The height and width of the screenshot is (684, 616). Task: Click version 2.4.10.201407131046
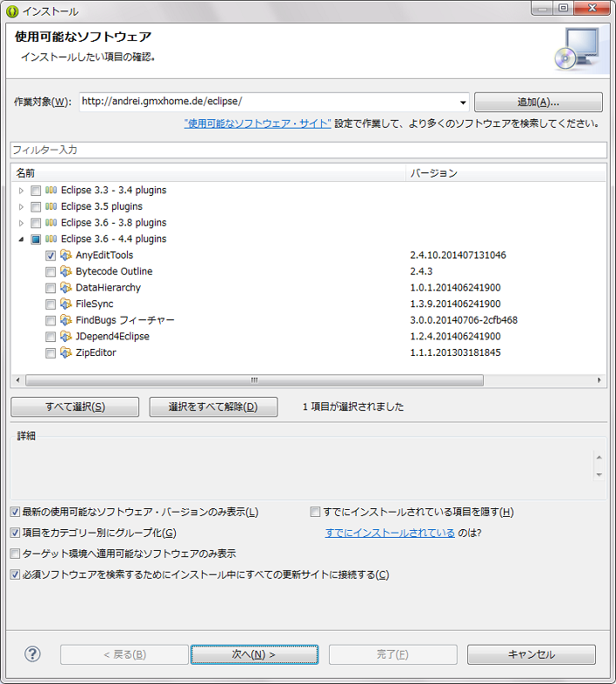click(x=458, y=255)
